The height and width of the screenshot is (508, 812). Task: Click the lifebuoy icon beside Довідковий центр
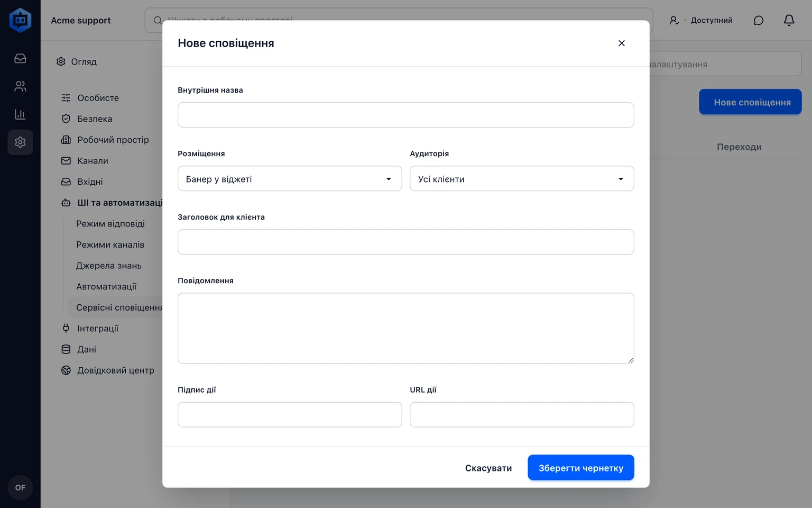coord(66,370)
